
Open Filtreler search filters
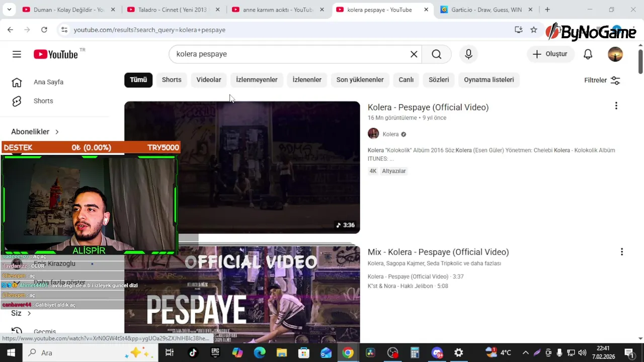click(602, 80)
